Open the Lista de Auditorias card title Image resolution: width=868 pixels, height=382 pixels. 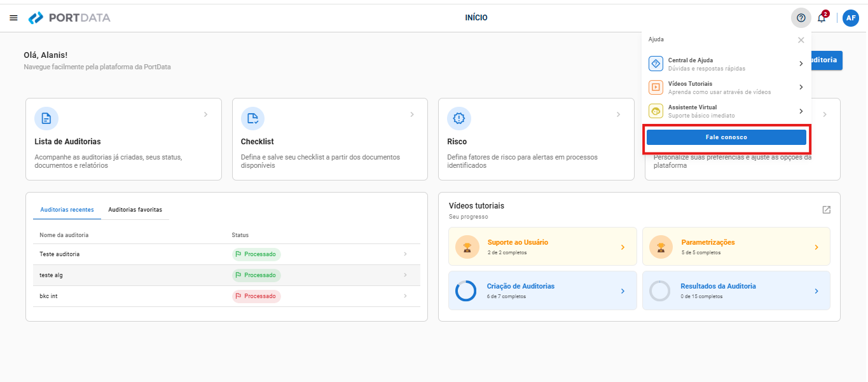(x=67, y=142)
